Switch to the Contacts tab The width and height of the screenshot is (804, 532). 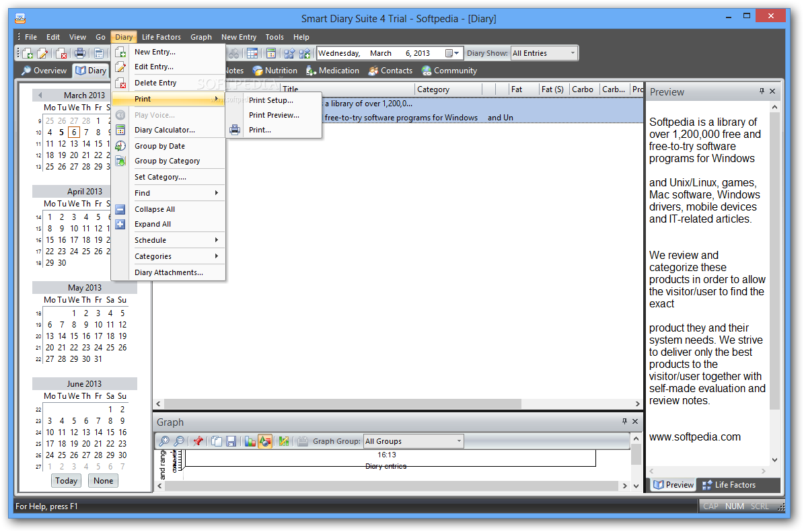(391, 71)
